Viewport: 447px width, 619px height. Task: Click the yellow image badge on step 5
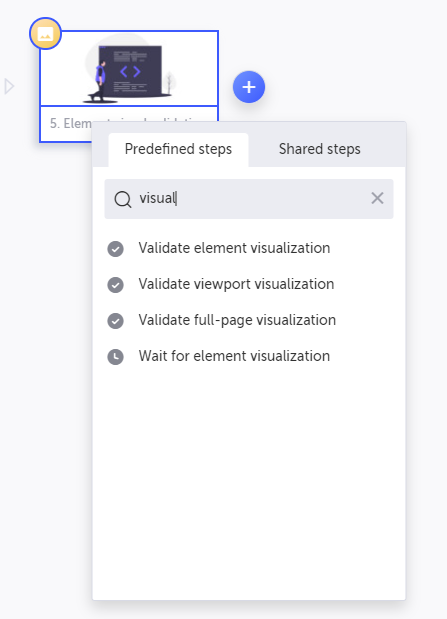pos(45,34)
